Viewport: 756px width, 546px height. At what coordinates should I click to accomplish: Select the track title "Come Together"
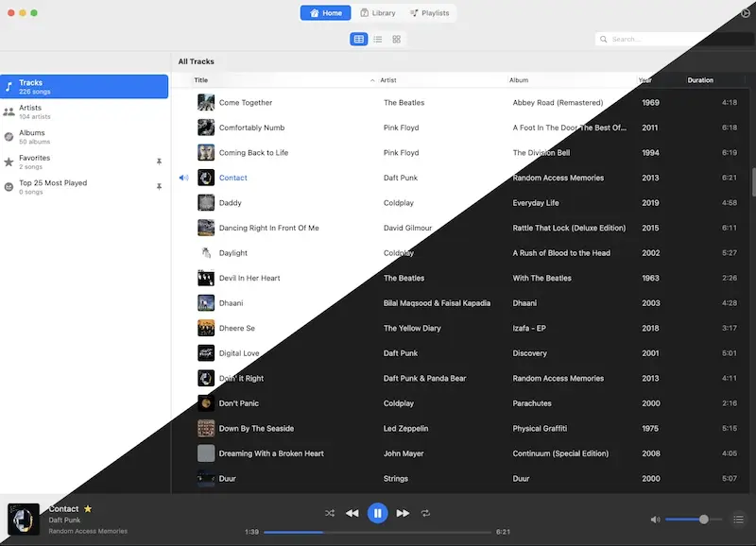246,103
